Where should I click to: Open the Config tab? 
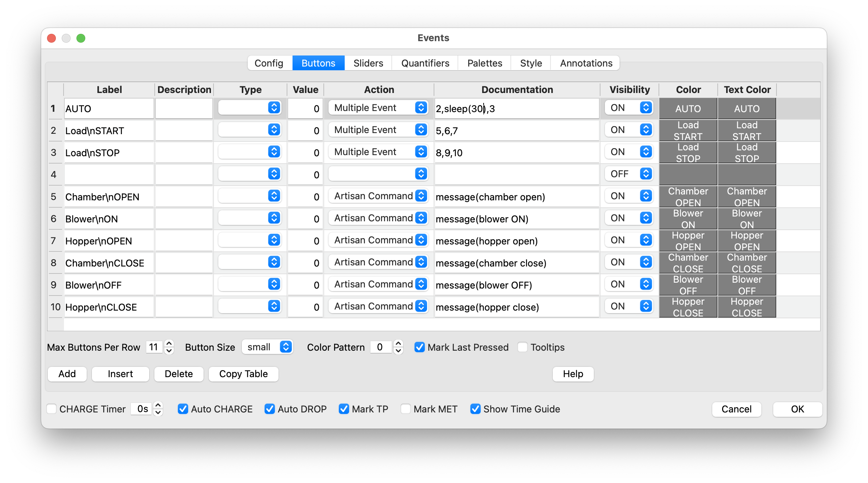coord(269,63)
